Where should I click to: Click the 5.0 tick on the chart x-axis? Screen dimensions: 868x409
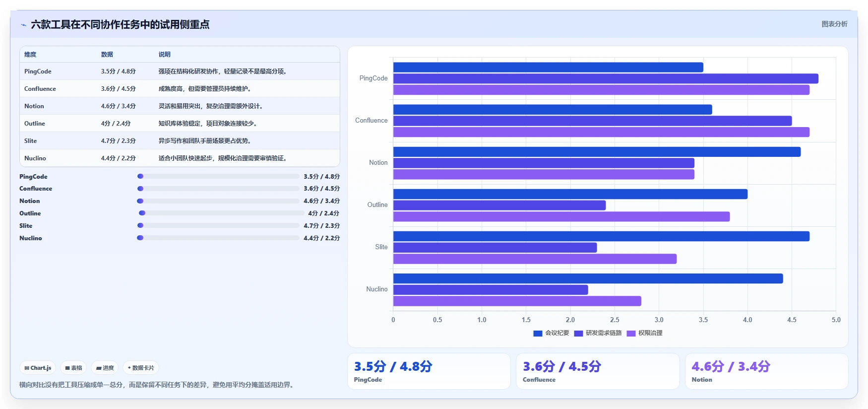pos(836,320)
